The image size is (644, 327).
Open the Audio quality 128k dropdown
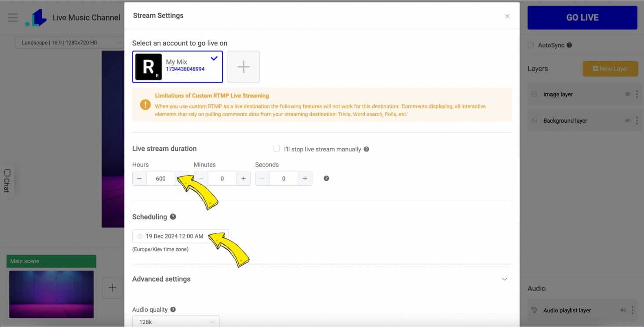click(x=176, y=322)
